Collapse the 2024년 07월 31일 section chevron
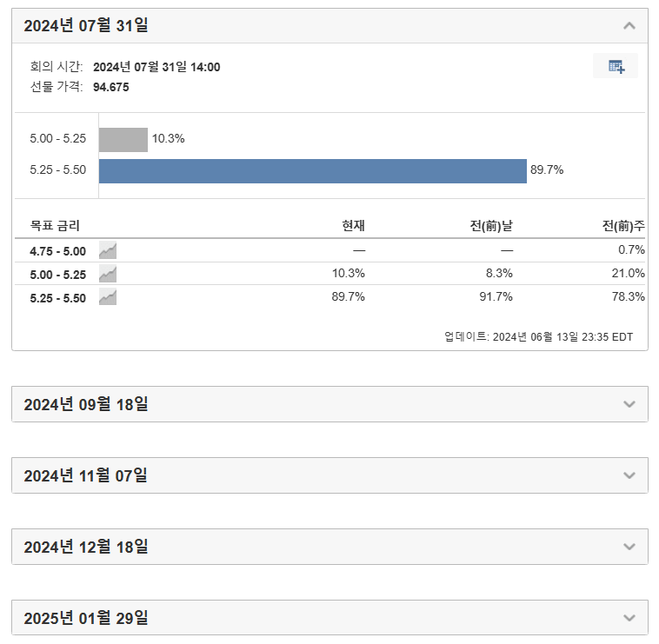 pyautogui.click(x=629, y=26)
